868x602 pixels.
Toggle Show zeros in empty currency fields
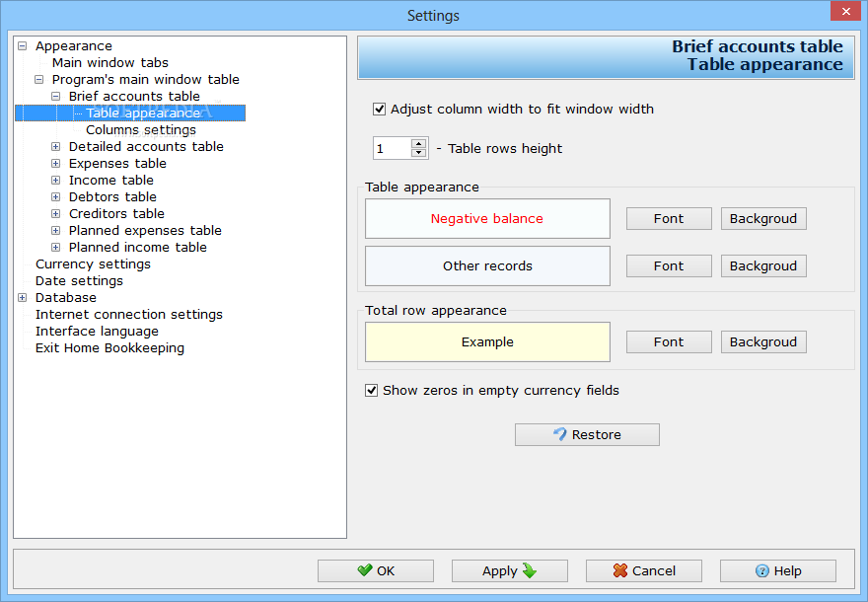point(372,391)
